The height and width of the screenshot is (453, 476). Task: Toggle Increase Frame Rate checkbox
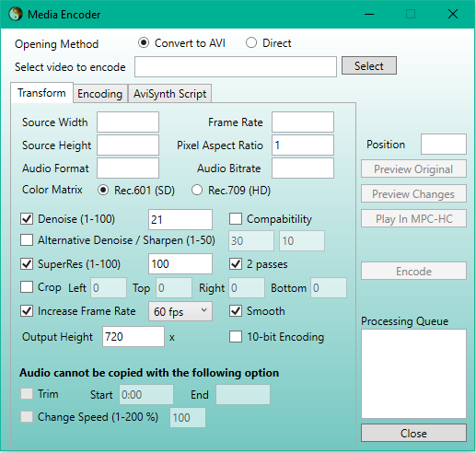click(x=27, y=311)
